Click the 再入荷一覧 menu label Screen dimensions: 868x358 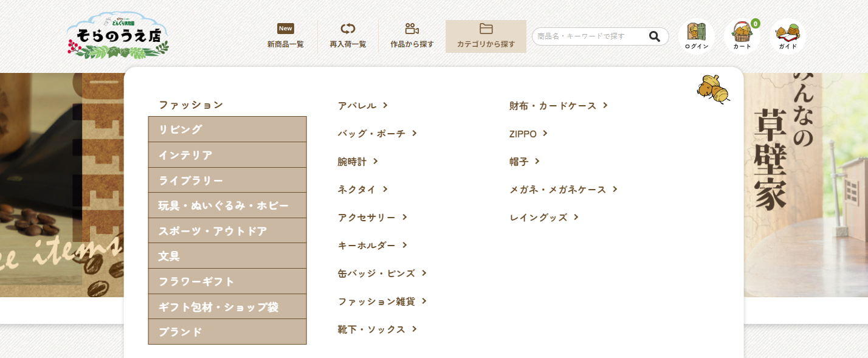348,44
